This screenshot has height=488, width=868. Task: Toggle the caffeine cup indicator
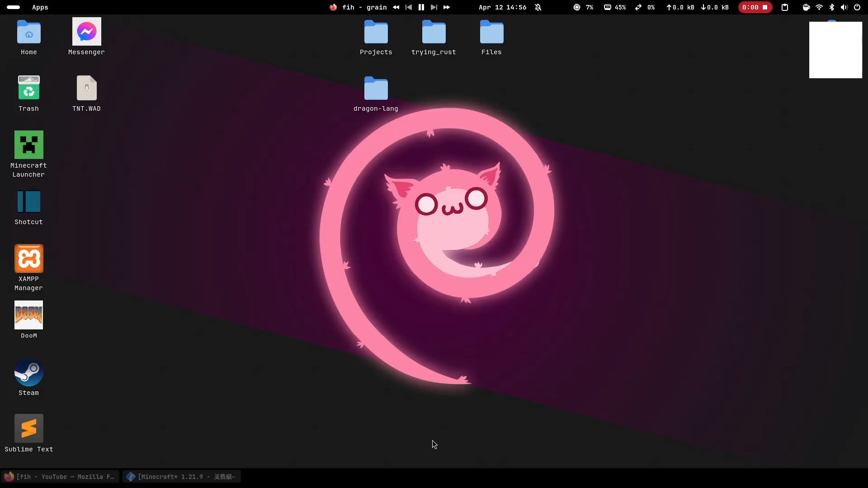(806, 7)
